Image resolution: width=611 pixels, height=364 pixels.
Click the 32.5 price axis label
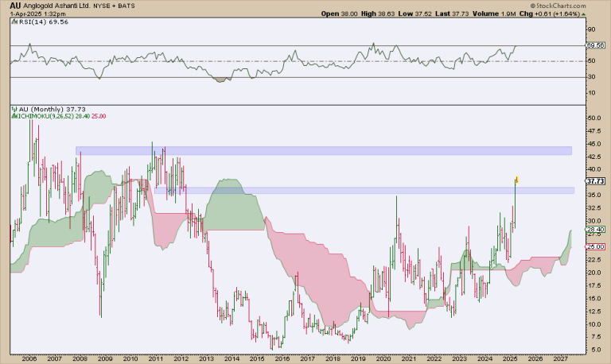click(593, 208)
